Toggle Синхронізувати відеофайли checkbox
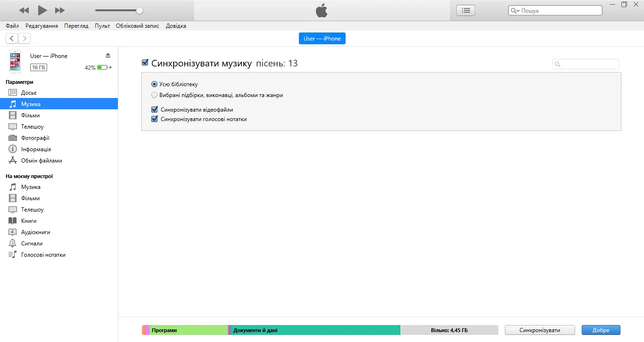The image size is (644, 342). click(x=154, y=110)
